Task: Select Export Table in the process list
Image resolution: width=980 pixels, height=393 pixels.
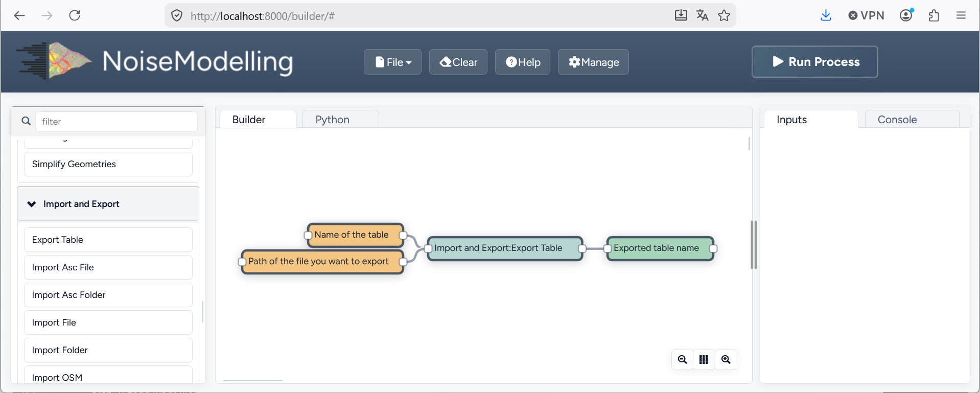Action: coord(108,240)
